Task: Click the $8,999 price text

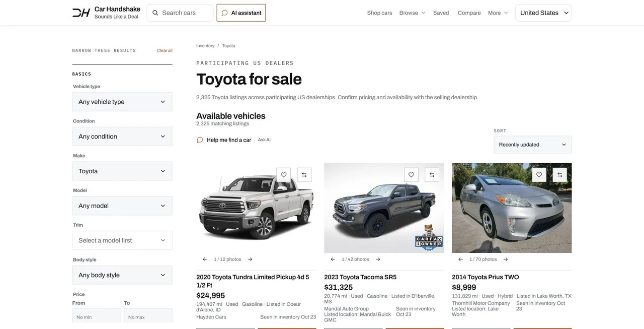Action: (x=464, y=288)
